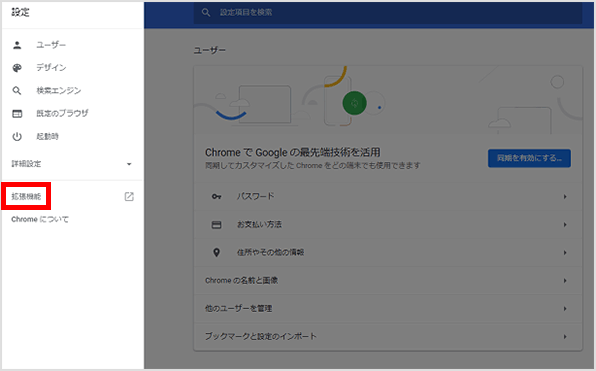Expand the お支払い方法 row chevron

(x=565, y=225)
